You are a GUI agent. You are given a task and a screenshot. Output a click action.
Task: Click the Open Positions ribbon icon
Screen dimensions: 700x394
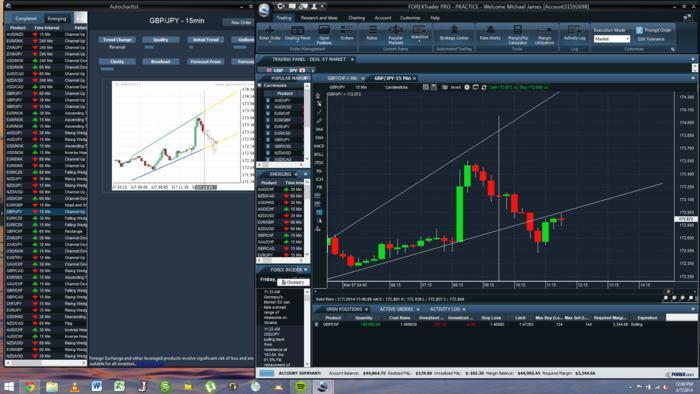[324, 35]
